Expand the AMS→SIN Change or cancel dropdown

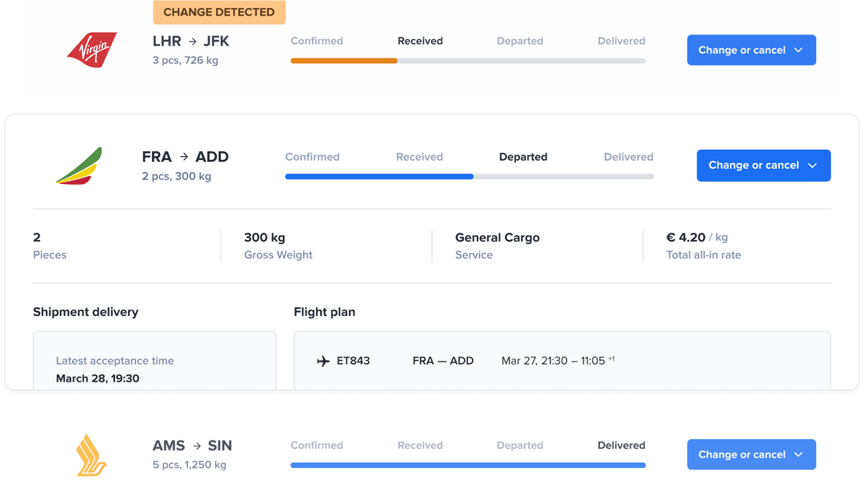pyautogui.click(x=798, y=454)
